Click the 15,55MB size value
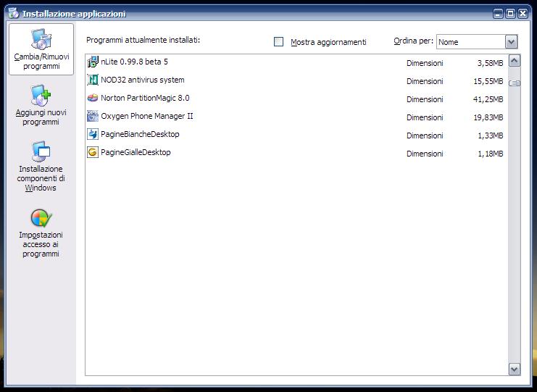The height and width of the screenshot is (392, 537). pyautogui.click(x=488, y=81)
